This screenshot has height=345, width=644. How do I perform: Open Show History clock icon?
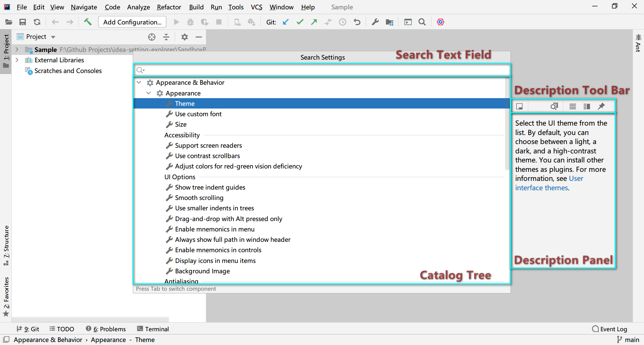342,22
